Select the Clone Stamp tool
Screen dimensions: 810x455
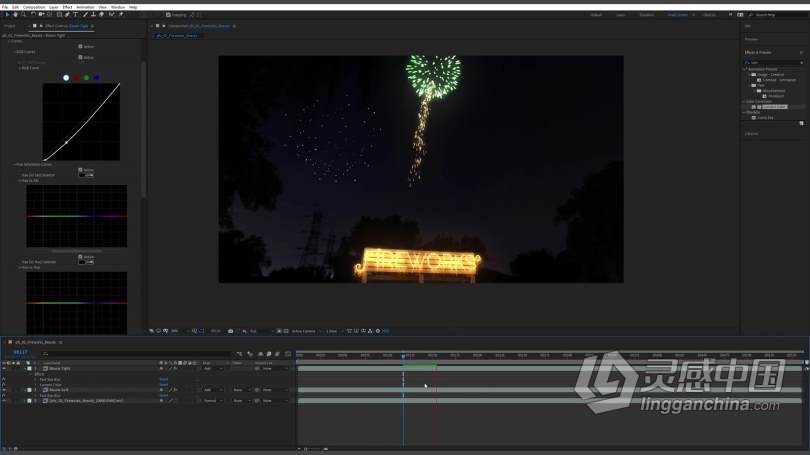93,15
